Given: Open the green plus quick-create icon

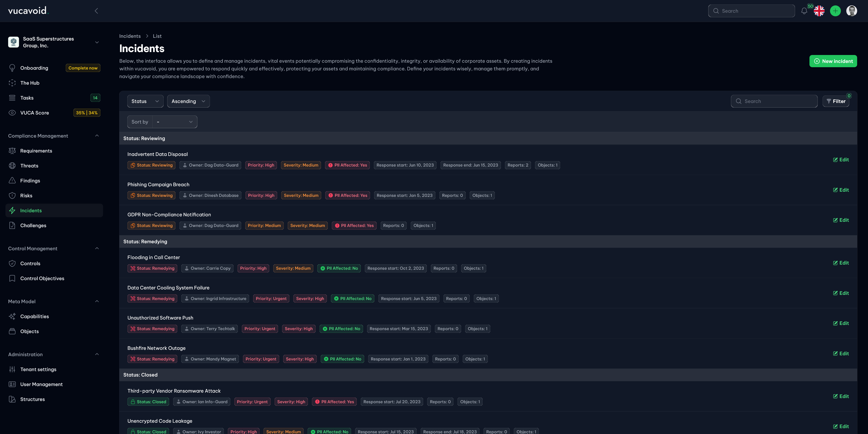Looking at the screenshot, I should [x=835, y=11].
